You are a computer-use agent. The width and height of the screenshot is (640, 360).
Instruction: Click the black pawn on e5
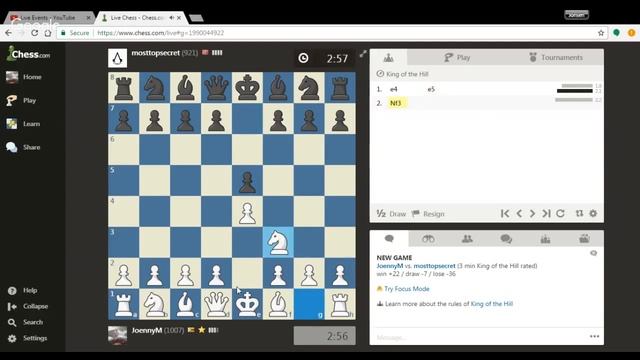(247, 180)
